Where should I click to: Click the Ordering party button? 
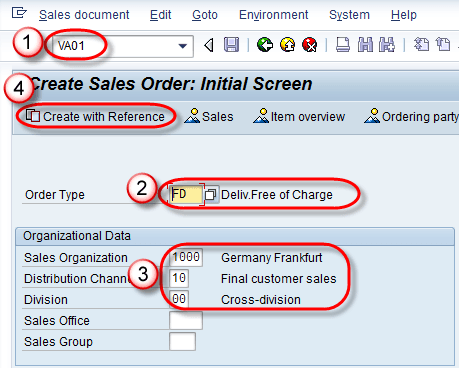pyautogui.click(x=411, y=116)
